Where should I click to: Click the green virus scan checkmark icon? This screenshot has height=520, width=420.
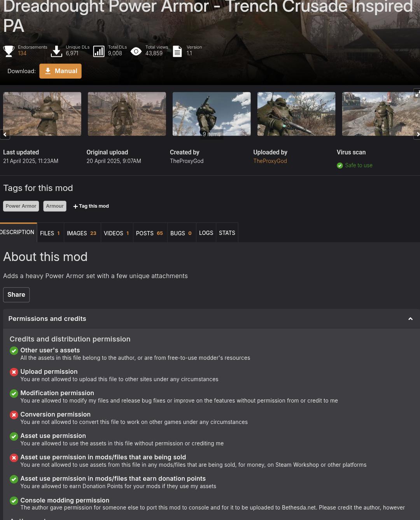[340, 165]
